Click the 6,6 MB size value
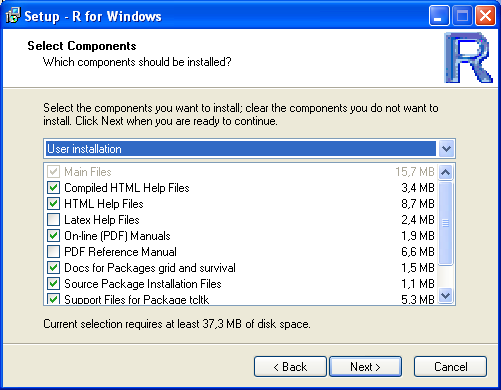501x390 pixels. click(418, 252)
